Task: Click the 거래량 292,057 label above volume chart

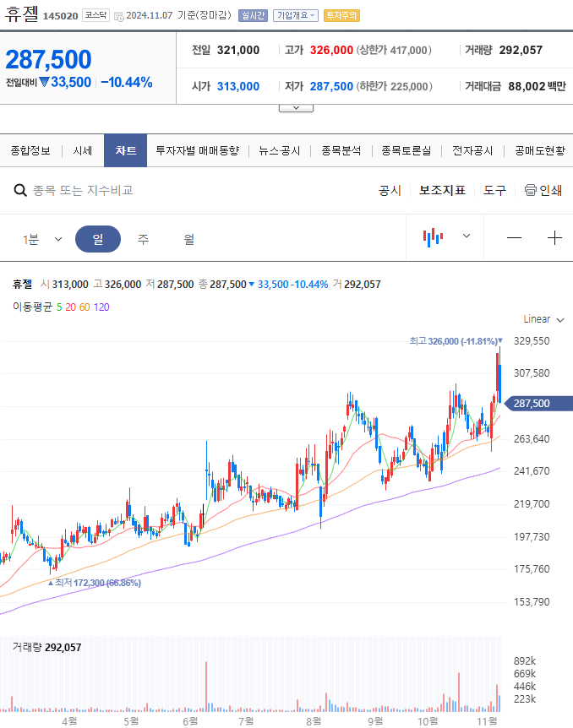Action: pos(47,647)
